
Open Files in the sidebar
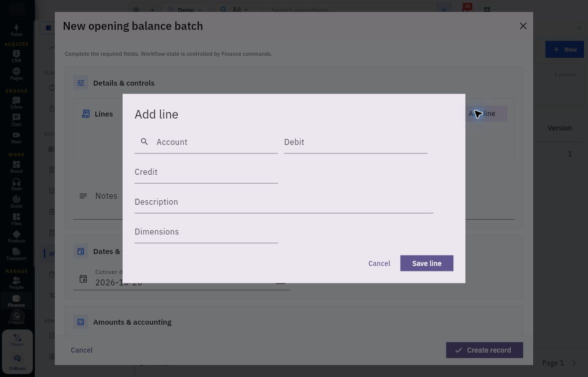[16, 219]
